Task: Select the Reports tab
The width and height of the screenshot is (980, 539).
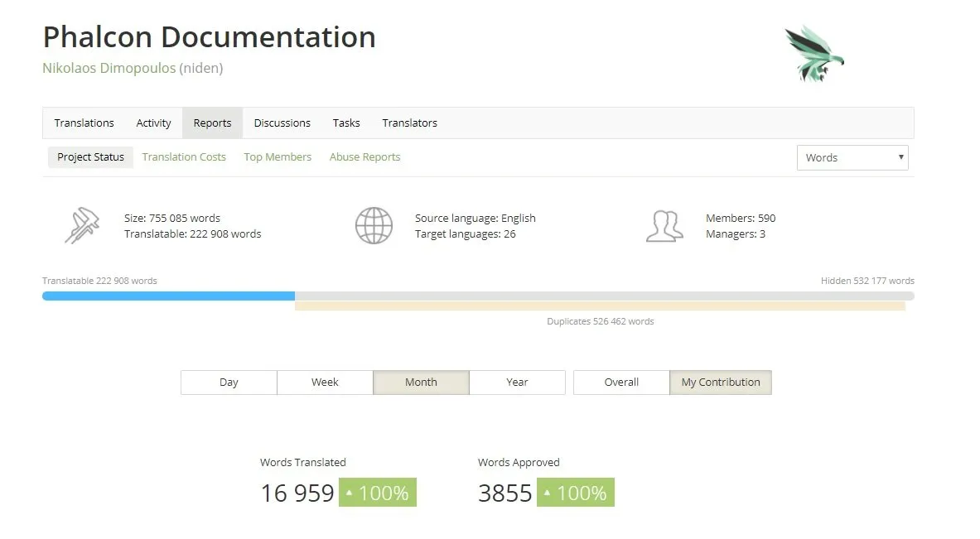Action: coord(213,123)
